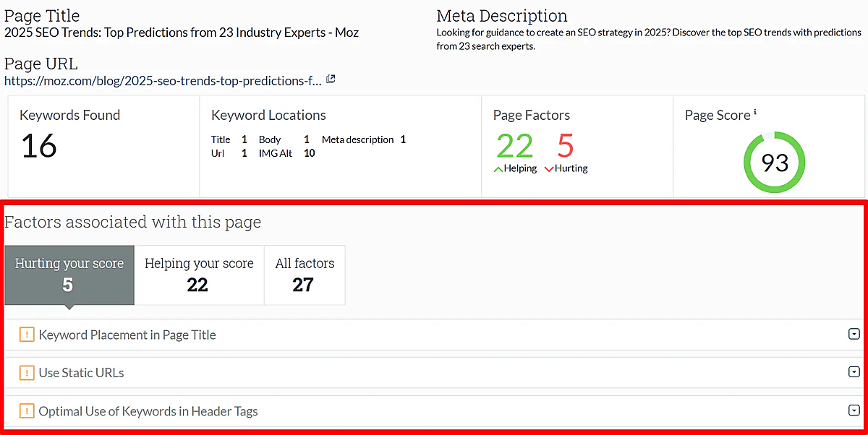Screen dimensions: 868x435
Task: Open the All factors tab
Action: [305, 275]
